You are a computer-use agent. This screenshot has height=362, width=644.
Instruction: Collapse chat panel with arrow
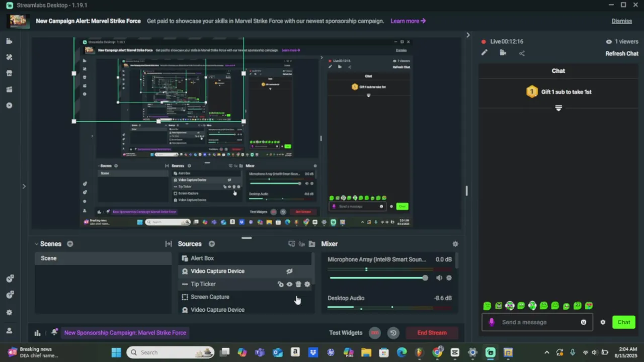pyautogui.click(x=468, y=35)
